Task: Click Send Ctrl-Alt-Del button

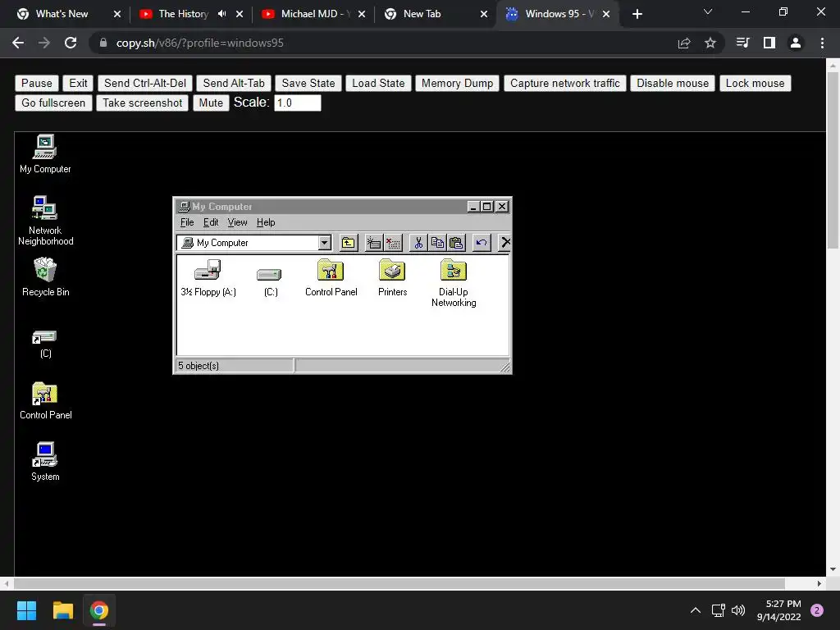Action: tap(145, 83)
